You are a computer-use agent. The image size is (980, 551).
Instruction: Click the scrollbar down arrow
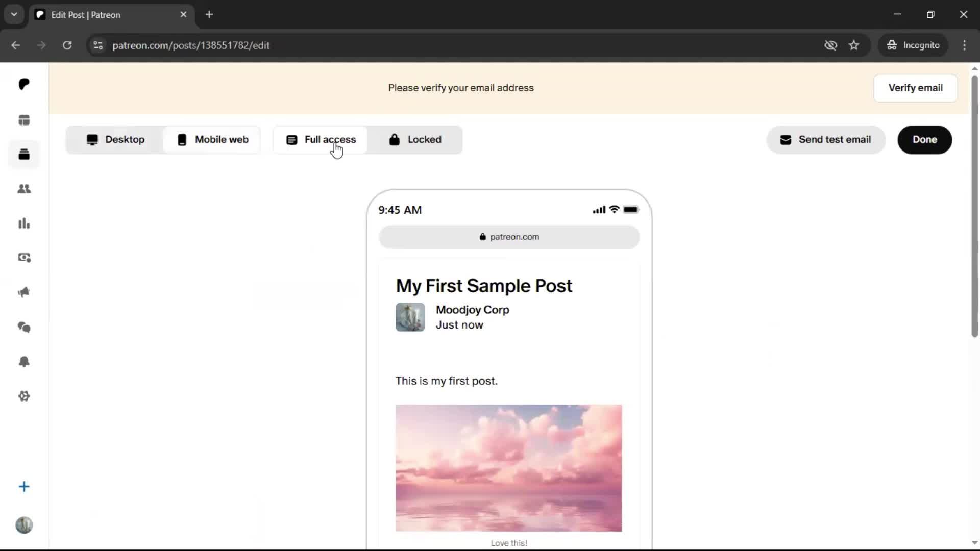pyautogui.click(x=974, y=543)
